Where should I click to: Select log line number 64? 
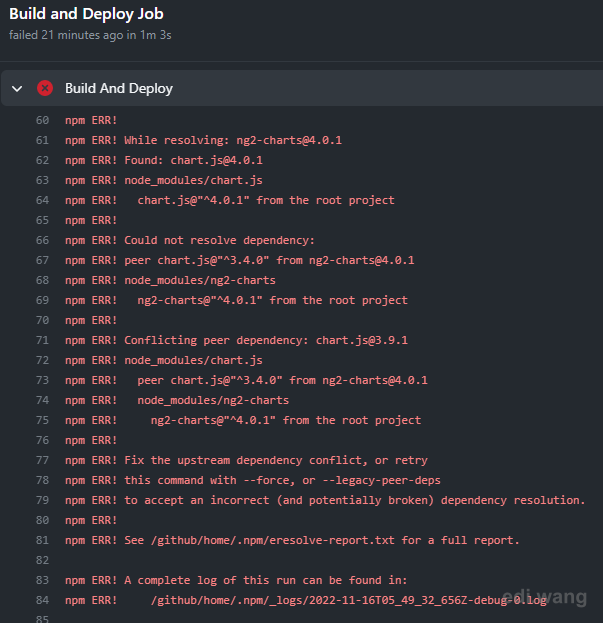43,200
